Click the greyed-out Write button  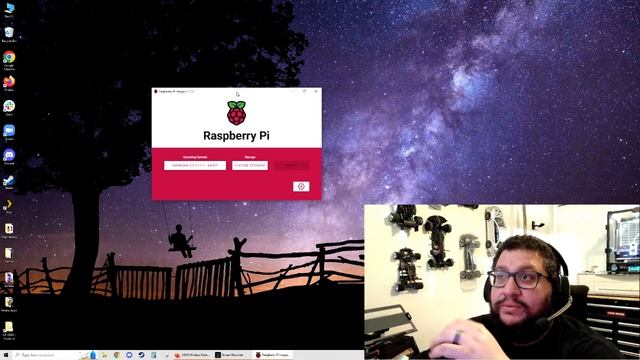(x=291, y=165)
